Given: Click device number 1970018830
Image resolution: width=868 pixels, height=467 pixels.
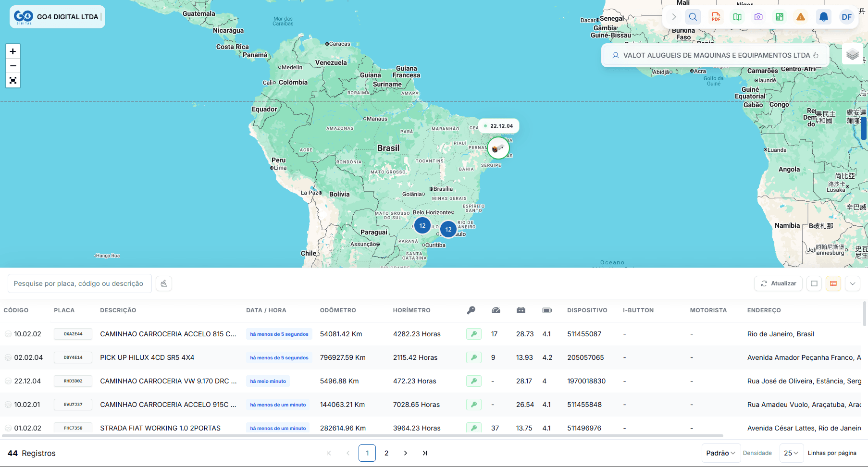Looking at the screenshot, I should pyautogui.click(x=586, y=381).
